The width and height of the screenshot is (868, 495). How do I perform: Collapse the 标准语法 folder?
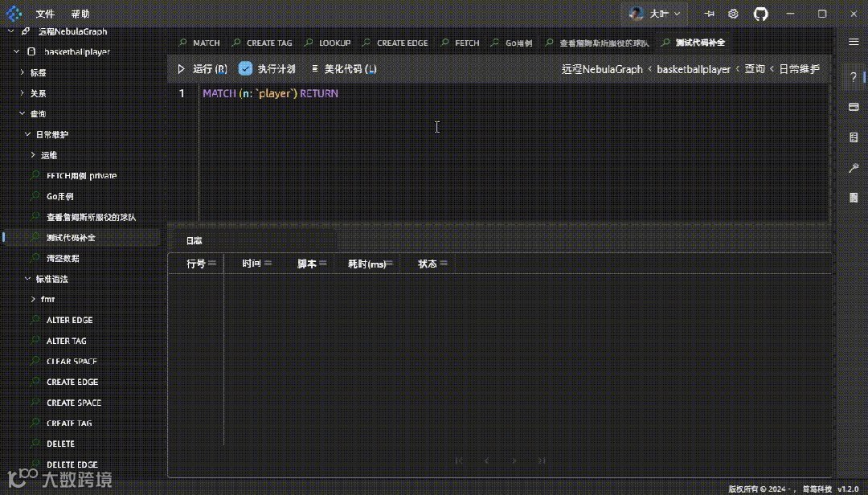click(x=27, y=279)
